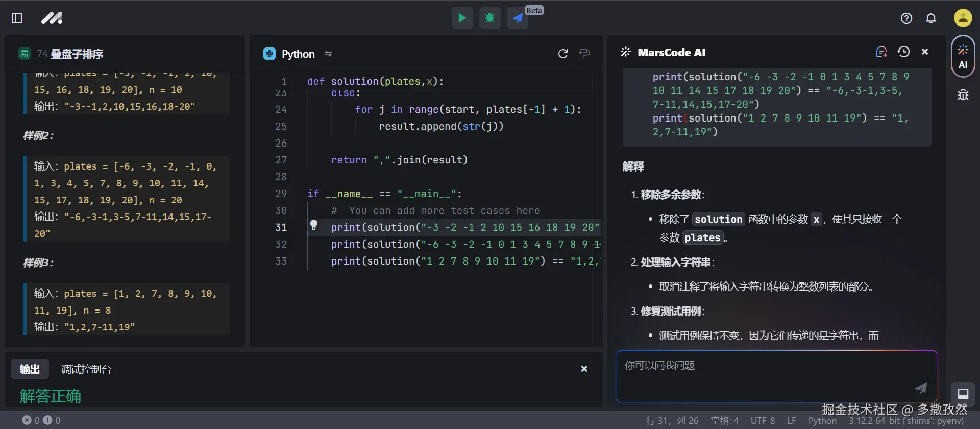Click the result.append(str(j)) line
The height and width of the screenshot is (429, 980).
pos(441,126)
